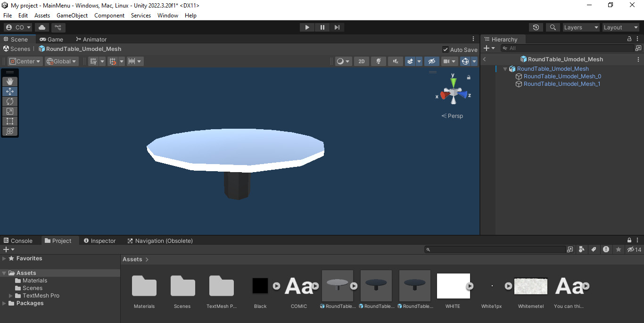The height and width of the screenshot is (323, 644).
Task: Open the GameObject menu
Action: click(72, 15)
